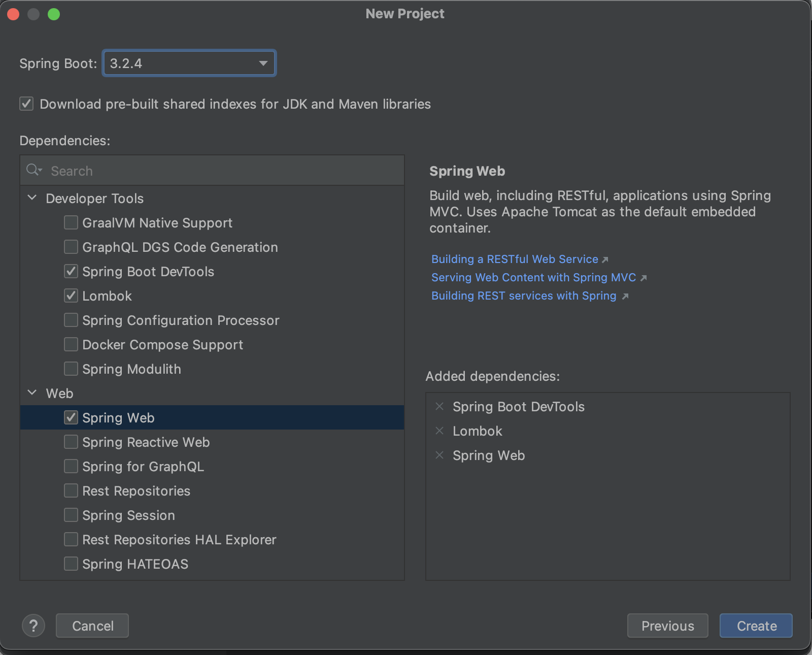The image size is (812, 655).
Task: Open Building a RESTful Web Service link
Action: click(515, 259)
